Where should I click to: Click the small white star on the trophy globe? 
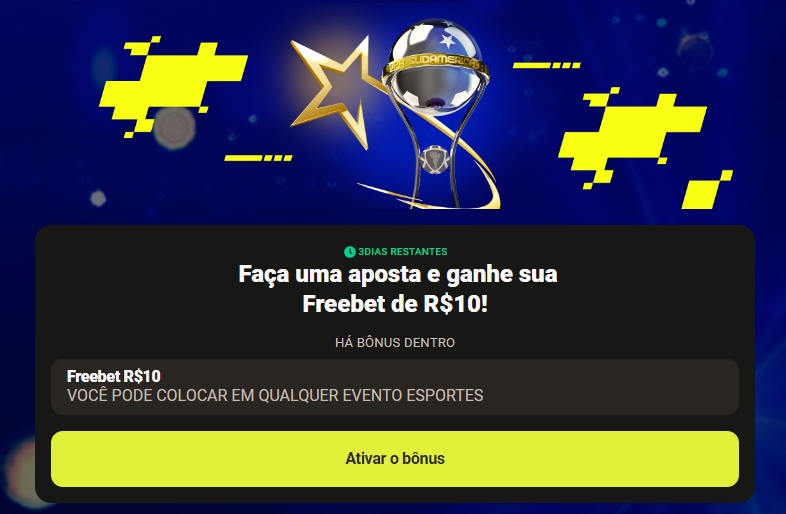pos(447,40)
